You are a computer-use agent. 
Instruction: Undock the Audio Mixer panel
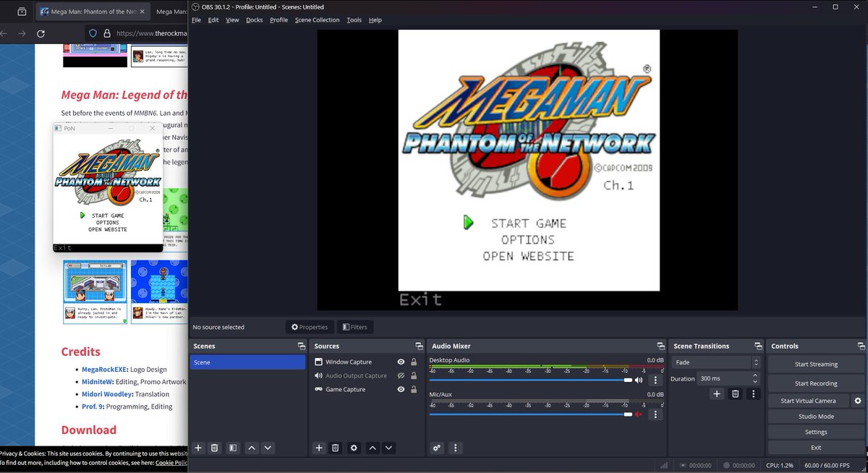(x=660, y=346)
